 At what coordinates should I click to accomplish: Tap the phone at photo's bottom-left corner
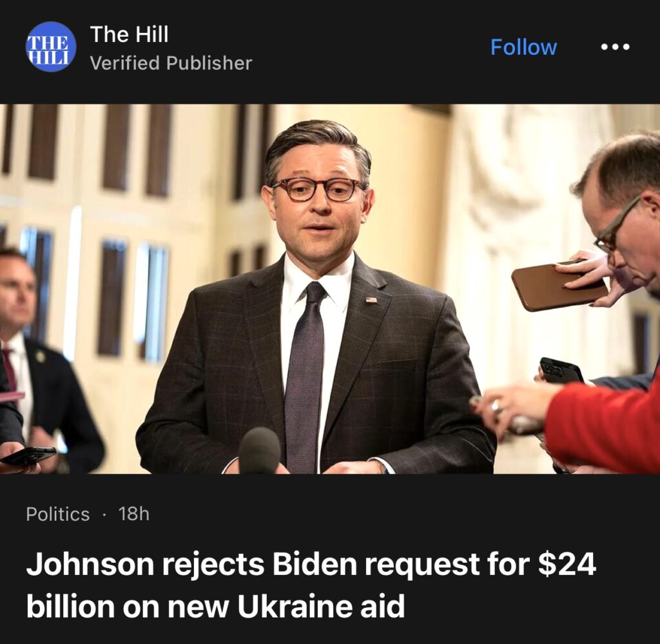click(28, 455)
